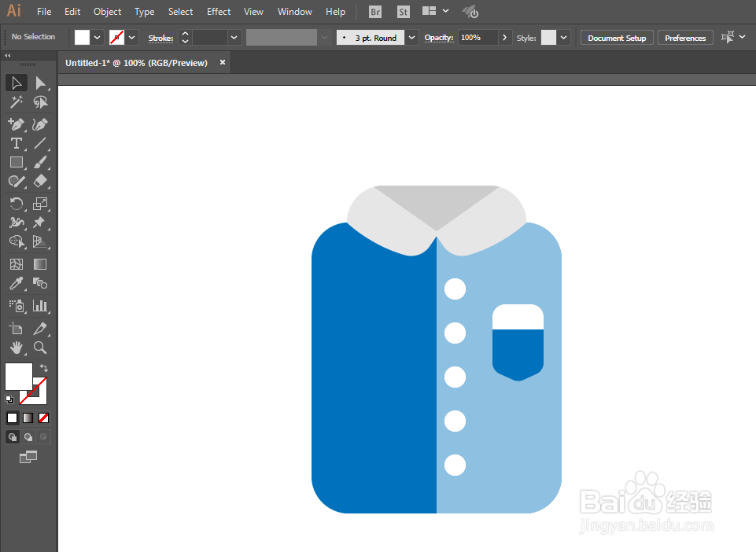The image size is (756, 552).
Task: Choose the Slice tool
Action: click(x=40, y=329)
